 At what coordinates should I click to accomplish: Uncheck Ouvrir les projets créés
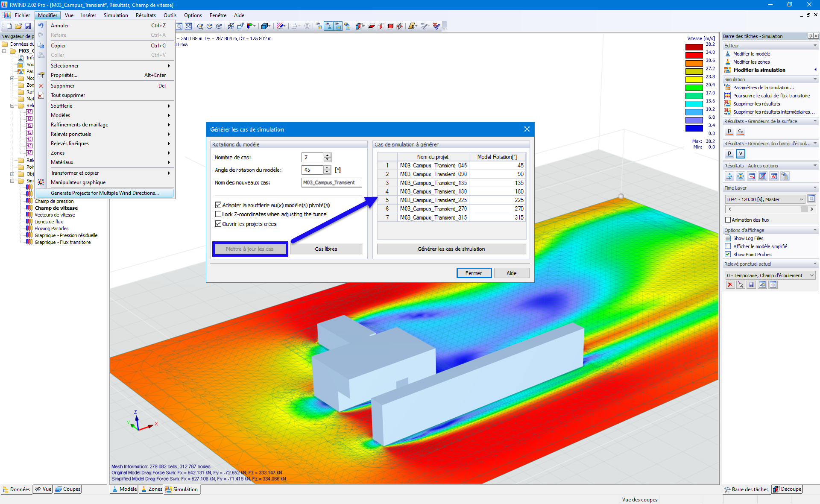(x=218, y=224)
